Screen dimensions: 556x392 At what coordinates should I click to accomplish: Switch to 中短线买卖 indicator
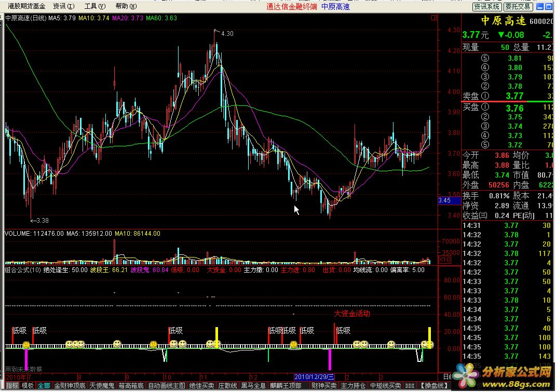pyautogui.click(x=385, y=386)
